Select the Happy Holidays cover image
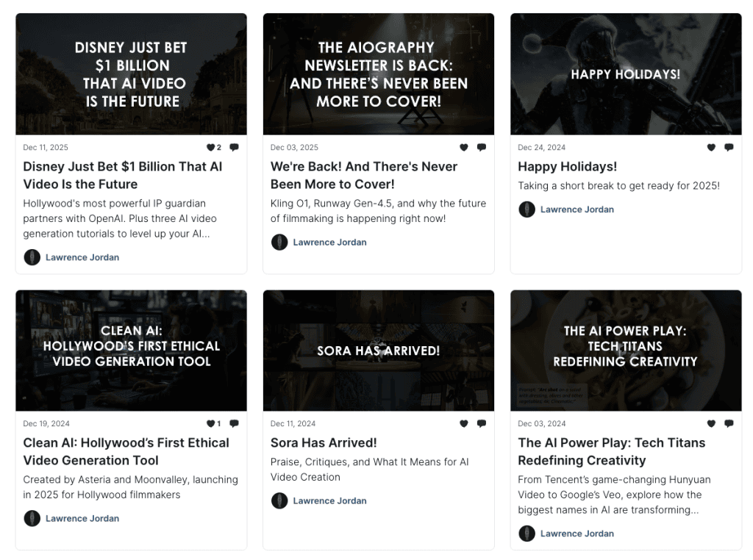The width and height of the screenshot is (753, 560). (626, 74)
